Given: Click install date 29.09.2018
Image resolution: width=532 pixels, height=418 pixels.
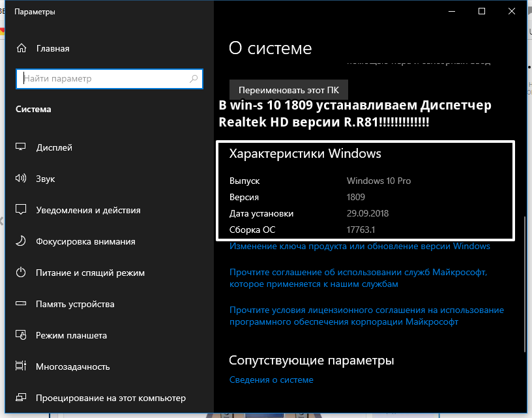Looking at the screenshot, I should point(368,213).
